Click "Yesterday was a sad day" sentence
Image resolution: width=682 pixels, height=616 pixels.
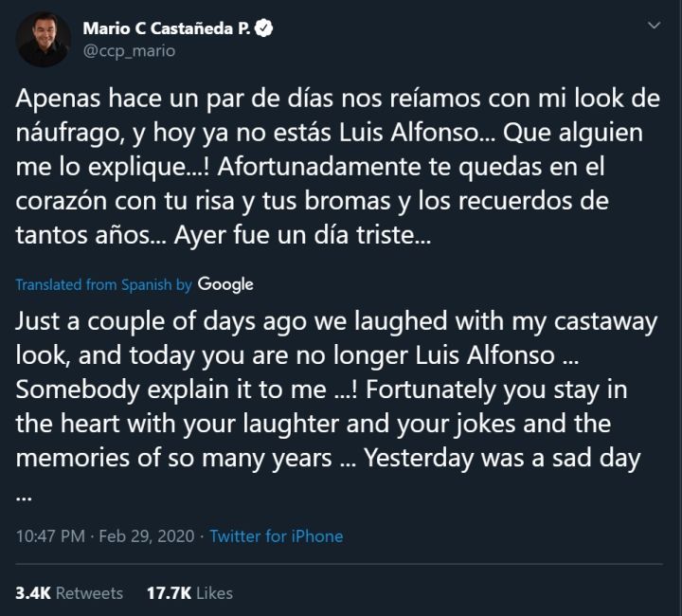[x=503, y=459]
